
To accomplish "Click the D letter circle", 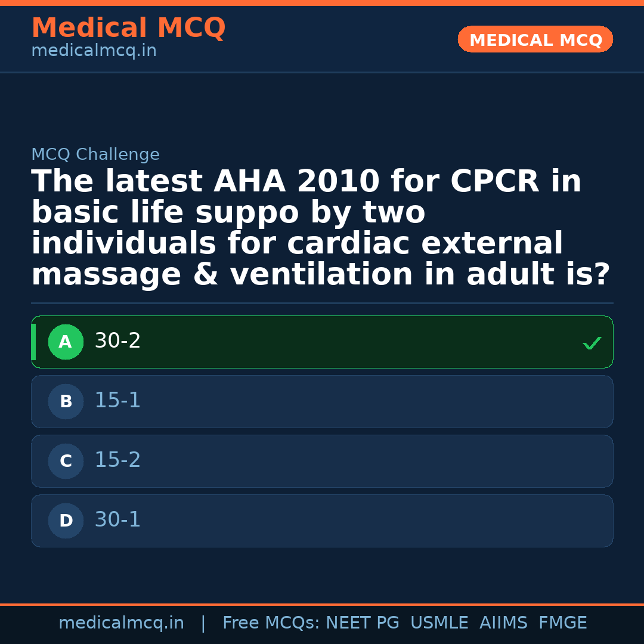I will coord(66,521).
